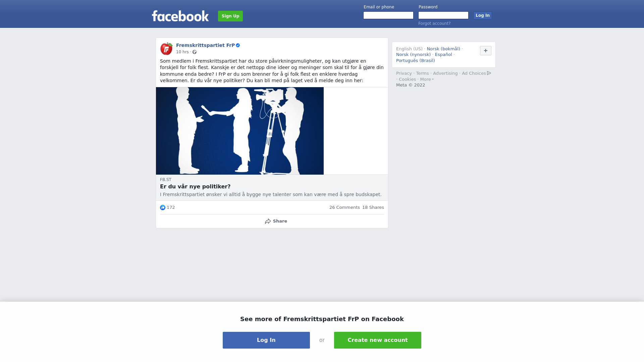Select Português (Brasil) language

coord(415,61)
